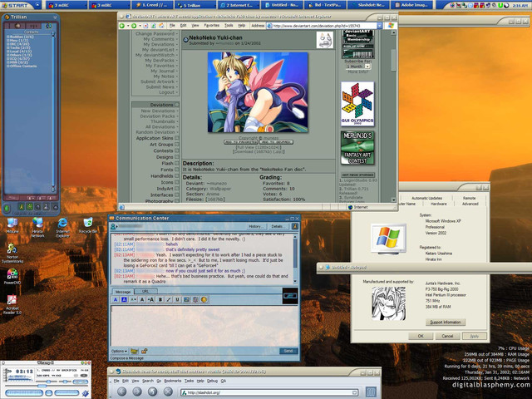This screenshot has width=532, height=399.
Task: Click the Mozilla back navigation button
Action: pyautogui.click(x=123, y=390)
